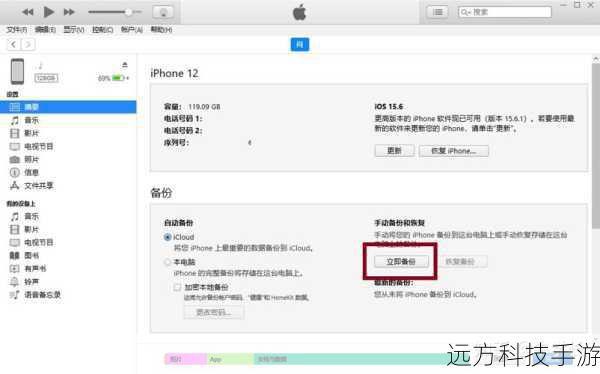Click the 更新 button
Image resolution: width=600 pixels, height=374 pixels.
[x=394, y=151]
